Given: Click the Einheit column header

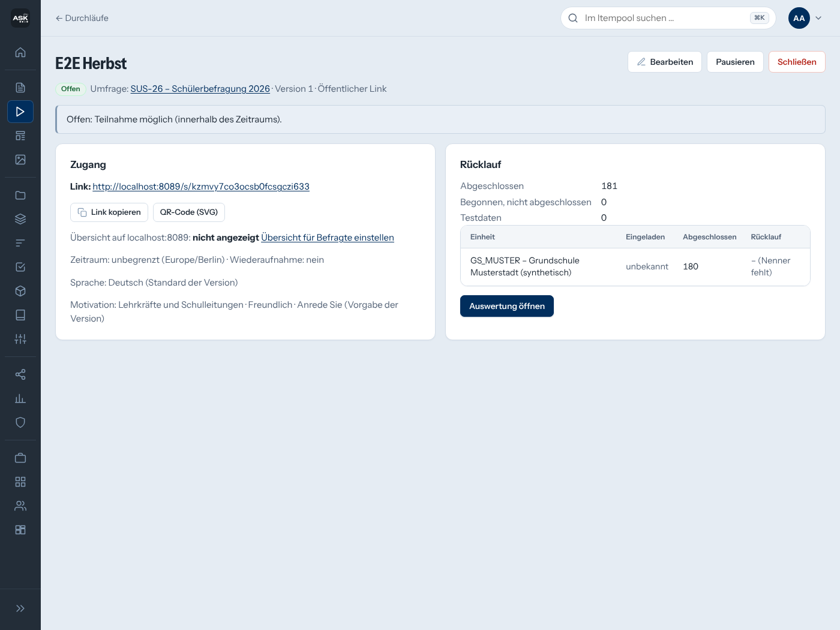Looking at the screenshot, I should click(x=482, y=237).
